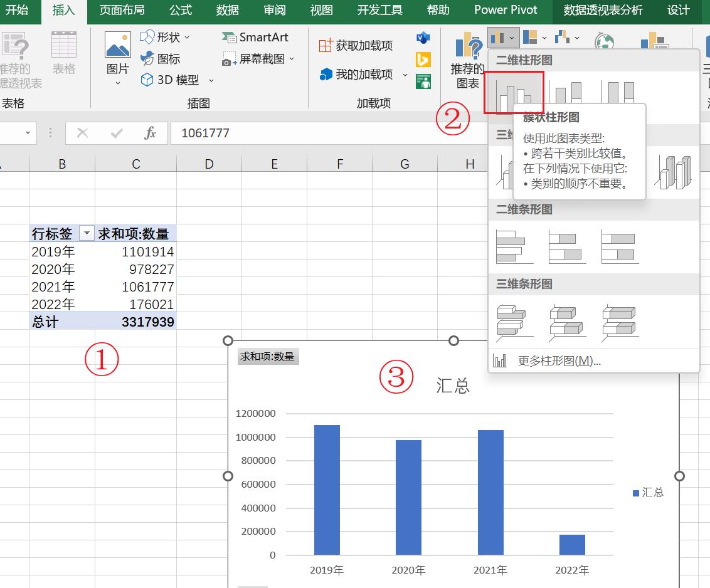The width and height of the screenshot is (710, 588).
Task: Click the 2022年 bar in the chart
Action: pyautogui.click(x=572, y=545)
